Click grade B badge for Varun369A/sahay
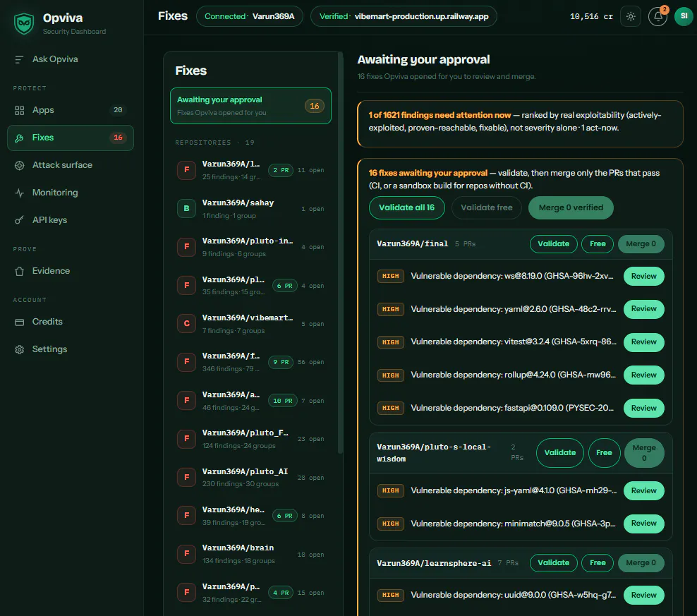 click(x=187, y=209)
